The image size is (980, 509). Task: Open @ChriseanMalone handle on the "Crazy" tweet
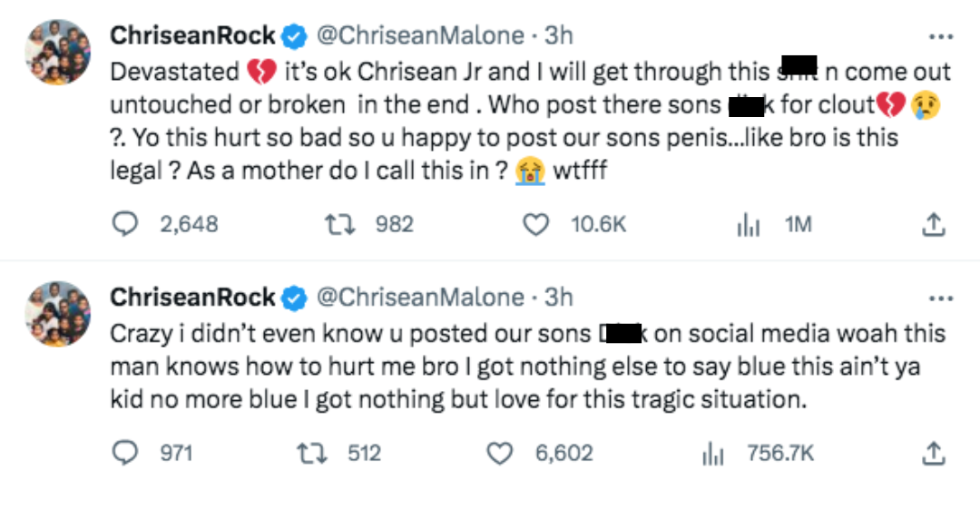(419, 297)
